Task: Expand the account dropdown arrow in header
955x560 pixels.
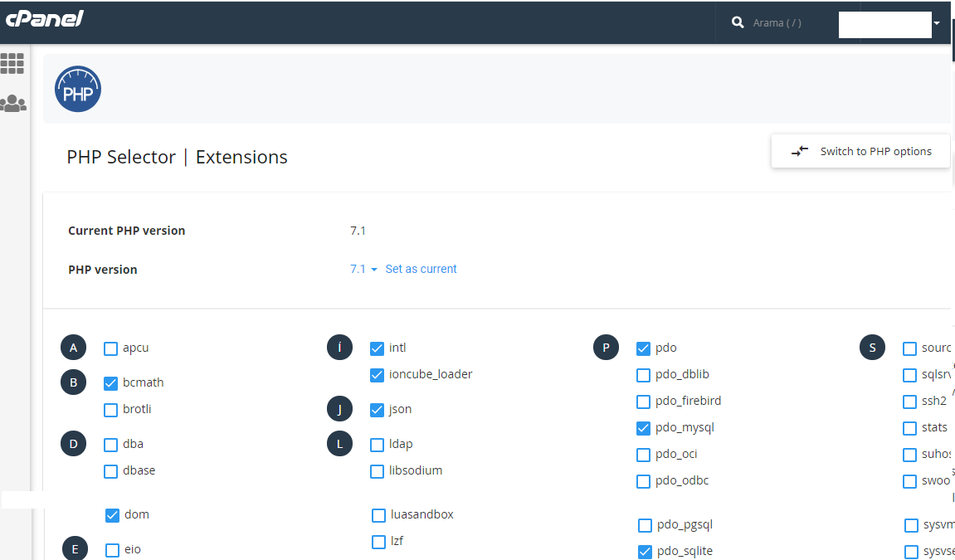Action: (937, 23)
